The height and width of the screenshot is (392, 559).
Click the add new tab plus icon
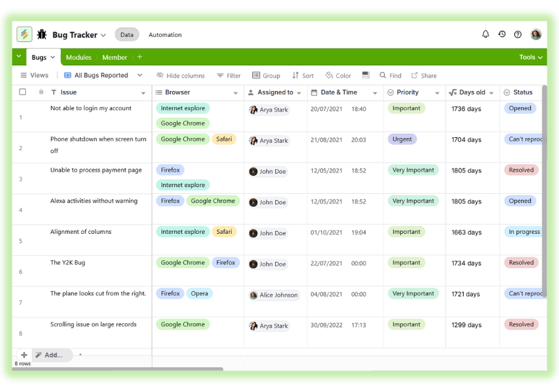coord(140,57)
